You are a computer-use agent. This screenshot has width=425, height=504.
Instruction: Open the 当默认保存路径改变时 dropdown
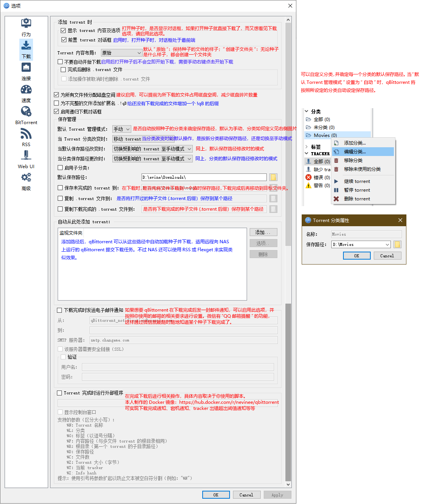point(153,149)
